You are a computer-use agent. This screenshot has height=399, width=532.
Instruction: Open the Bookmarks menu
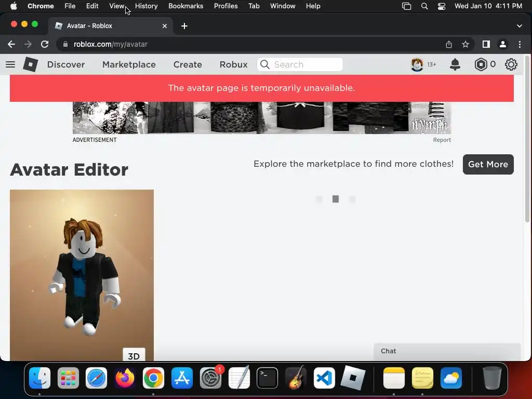click(x=185, y=6)
